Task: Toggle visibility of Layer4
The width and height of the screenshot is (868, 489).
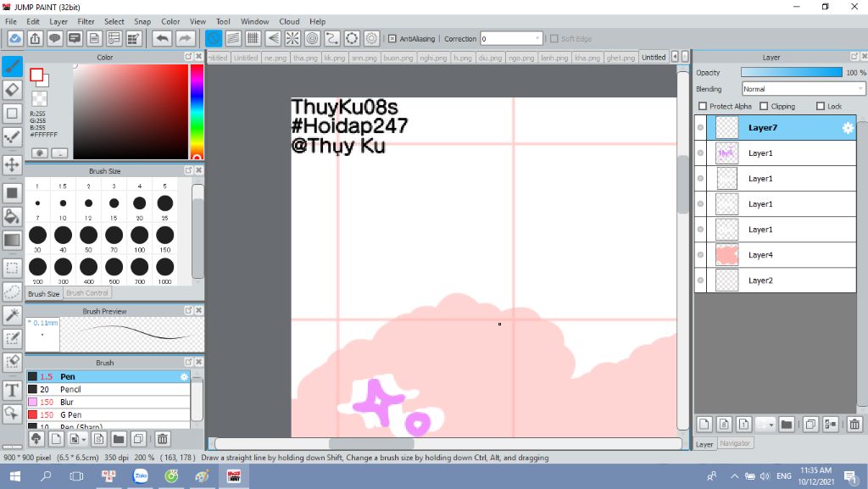Action: point(700,255)
